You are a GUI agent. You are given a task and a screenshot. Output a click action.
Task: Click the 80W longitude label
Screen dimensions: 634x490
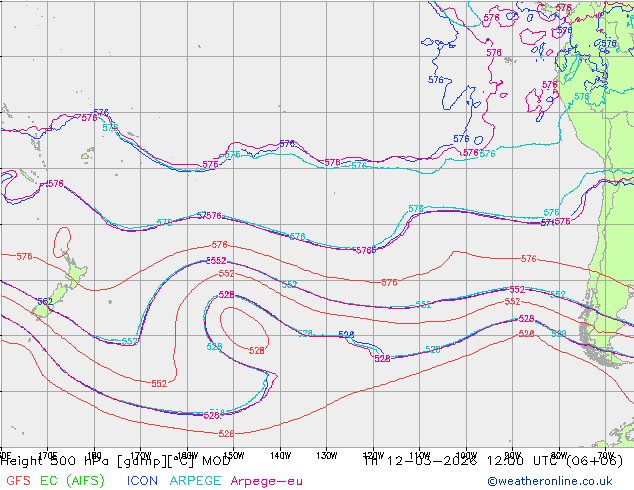(x=559, y=455)
